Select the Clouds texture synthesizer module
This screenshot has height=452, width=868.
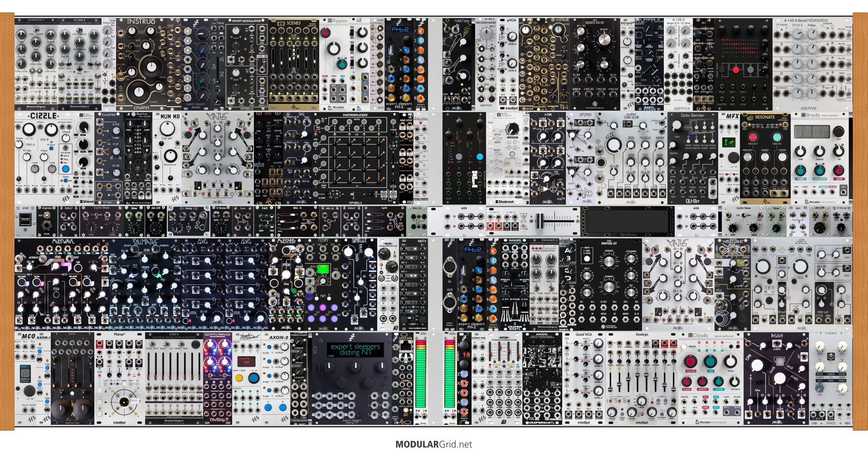point(711,378)
